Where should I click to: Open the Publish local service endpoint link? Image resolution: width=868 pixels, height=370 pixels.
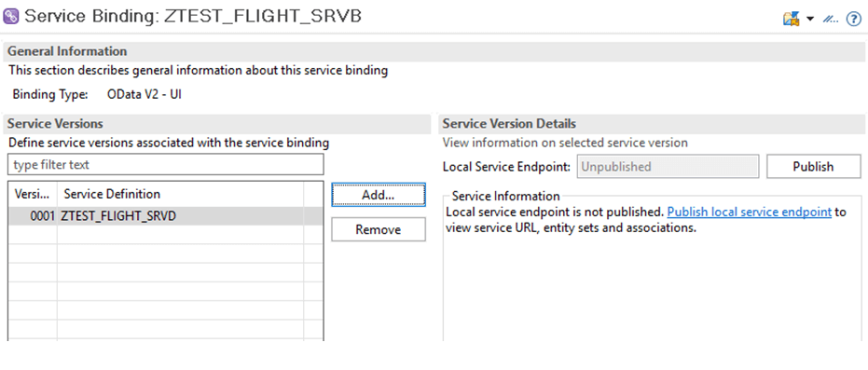pos(750,212)
